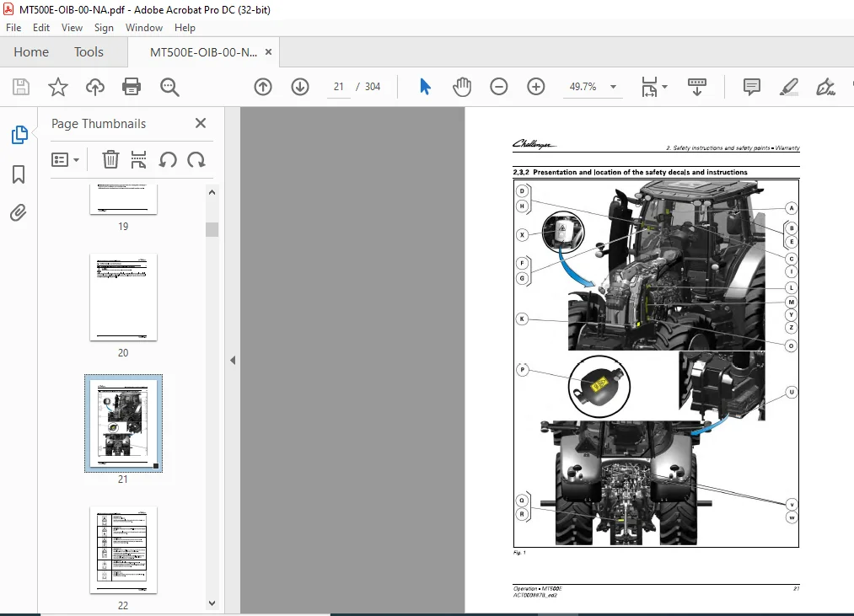Screen dimensions: 854x616
Task: Close the Page Thumbnails panel
Action: 201,123
